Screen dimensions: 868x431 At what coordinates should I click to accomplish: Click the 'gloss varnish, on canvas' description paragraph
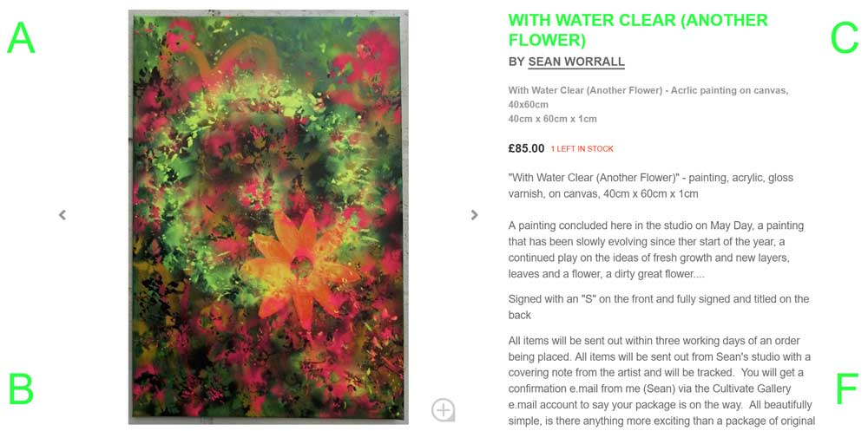point(650,186)
